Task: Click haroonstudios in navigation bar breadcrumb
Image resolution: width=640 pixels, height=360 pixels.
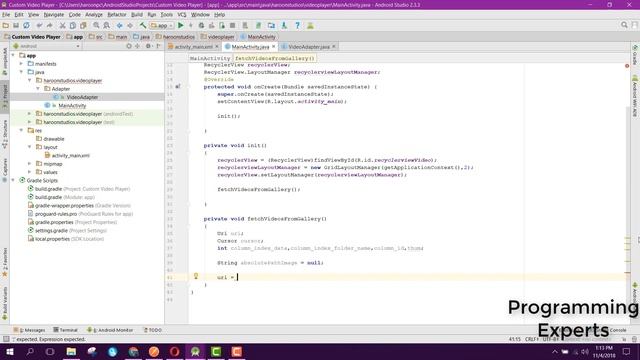Action: pos(176,37)
